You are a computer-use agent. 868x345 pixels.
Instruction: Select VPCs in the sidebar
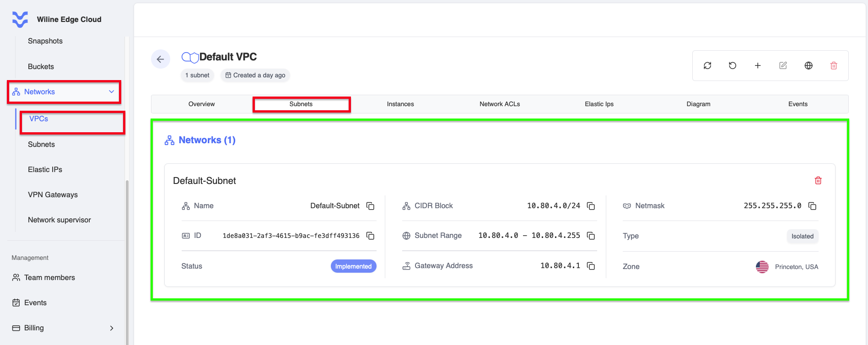click(x=39, y=119)
